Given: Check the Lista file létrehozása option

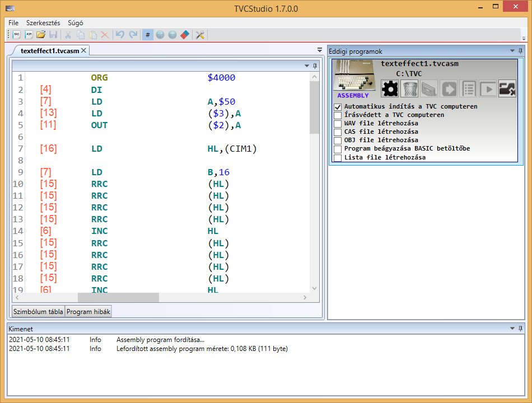Looking at the screenshot, I should point(338,157).
